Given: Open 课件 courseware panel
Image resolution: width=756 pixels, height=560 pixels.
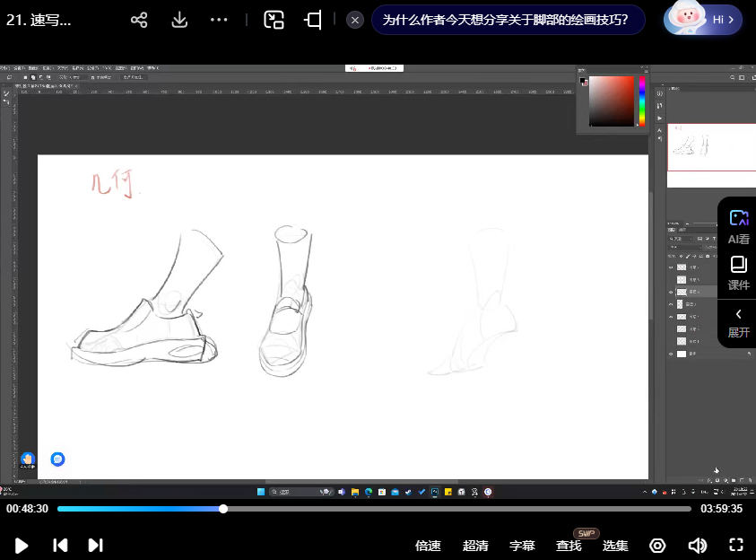Looking at the screenshot, I should (738, 273).
